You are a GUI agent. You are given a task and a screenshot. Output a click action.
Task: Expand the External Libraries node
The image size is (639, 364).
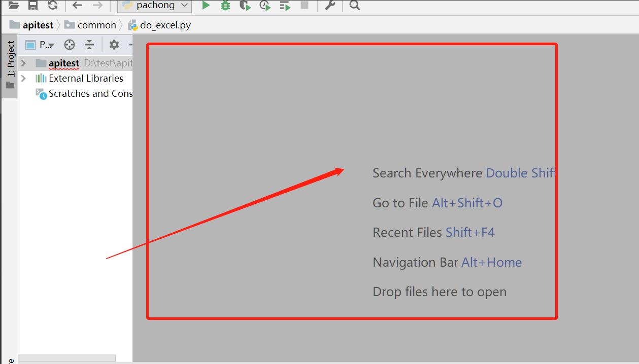(x=23, y=79)
